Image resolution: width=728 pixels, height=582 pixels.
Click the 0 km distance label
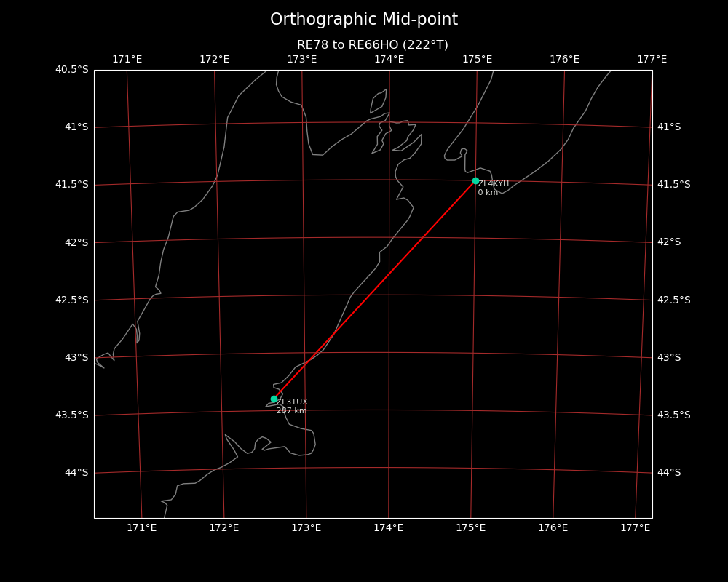click(x=488, y=193)
